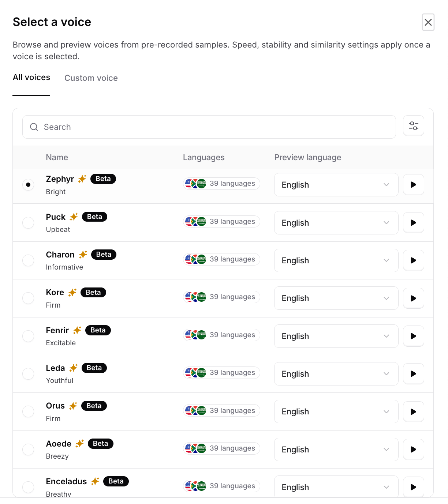Play the Puck voice sample
The width and height of the screenshot is (448, 504).
click(414, 222)
